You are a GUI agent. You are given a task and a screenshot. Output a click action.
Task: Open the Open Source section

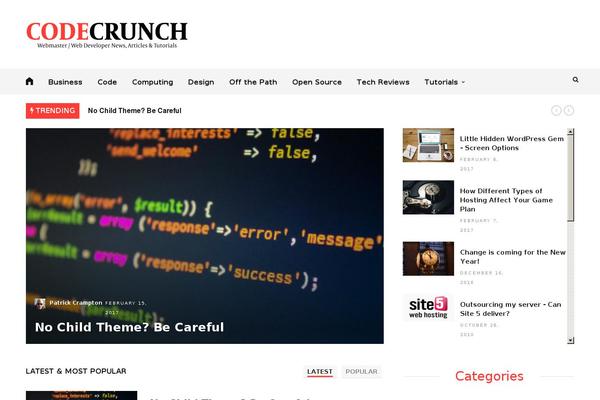point(317,82)
